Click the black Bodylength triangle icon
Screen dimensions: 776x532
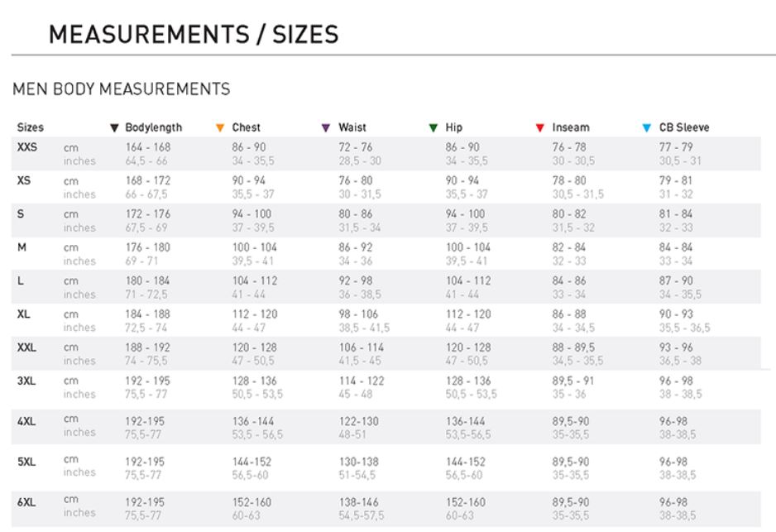click(x=114, y=128)
